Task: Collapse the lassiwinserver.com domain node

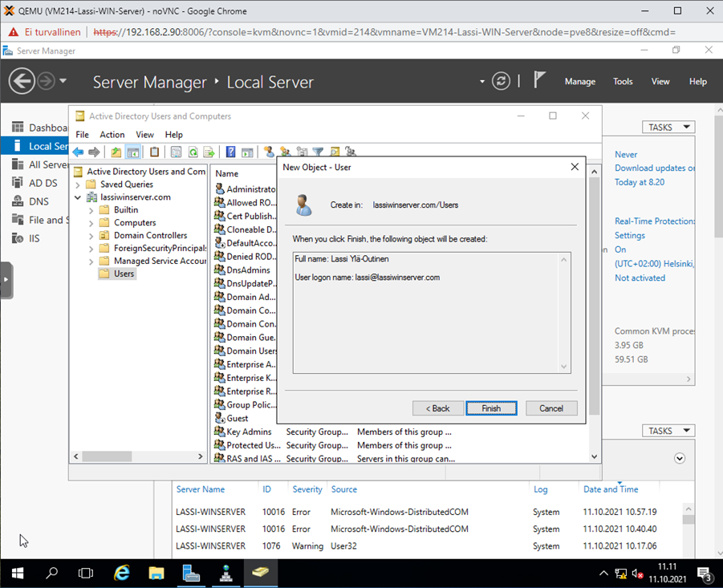Action: click(x=78, y=197)
